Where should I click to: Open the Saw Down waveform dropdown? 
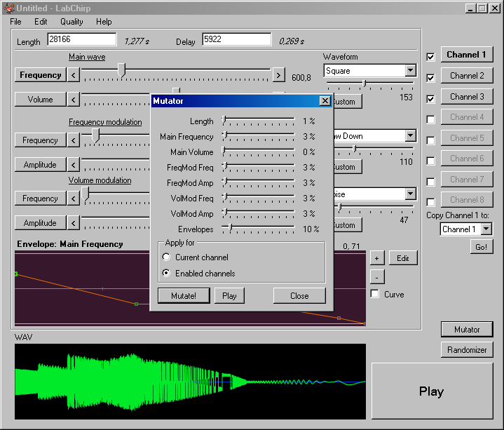(411, 135)
